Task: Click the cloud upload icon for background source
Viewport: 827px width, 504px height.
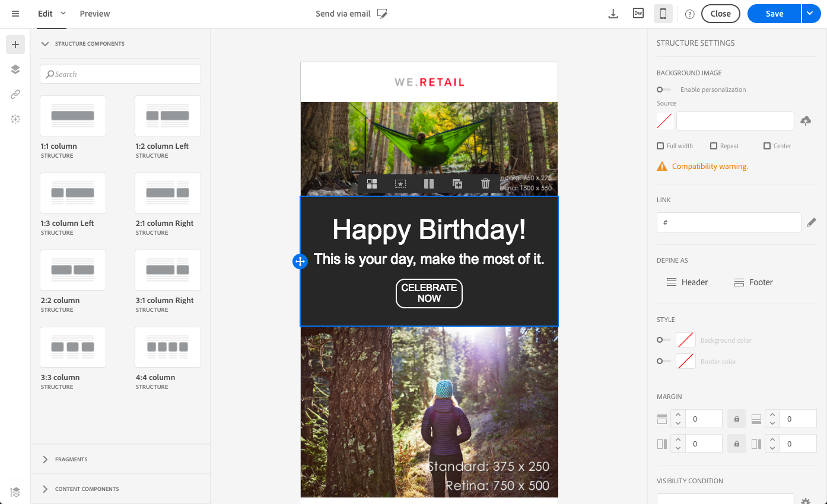Action: pyautogui.click(x=806, y=121)
